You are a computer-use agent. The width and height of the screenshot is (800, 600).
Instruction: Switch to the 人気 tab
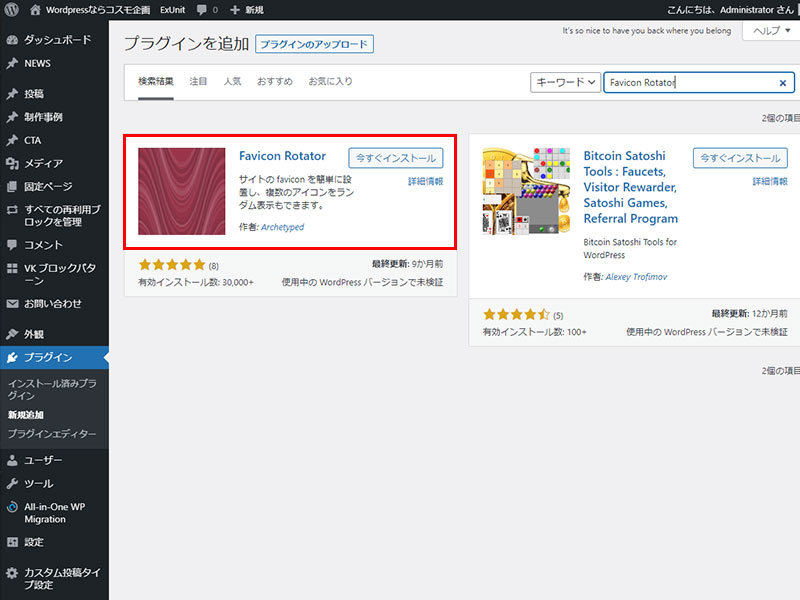tap(232, 81)
